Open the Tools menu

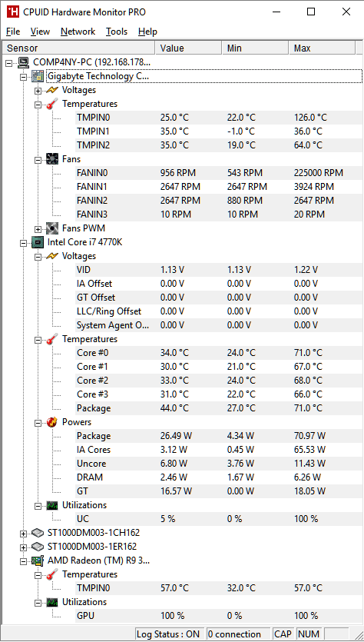[117, 32]
